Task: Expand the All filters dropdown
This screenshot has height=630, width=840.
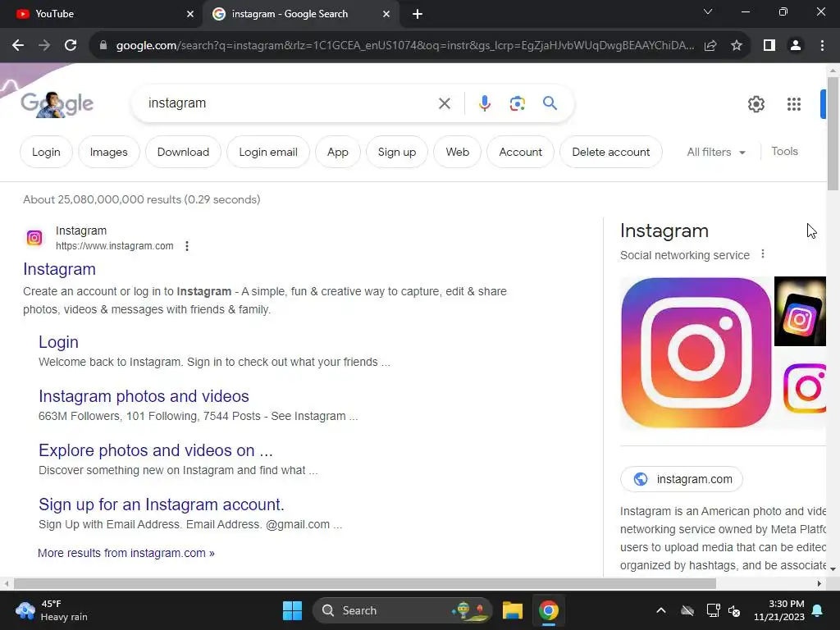Action: [x=715, y=152]
